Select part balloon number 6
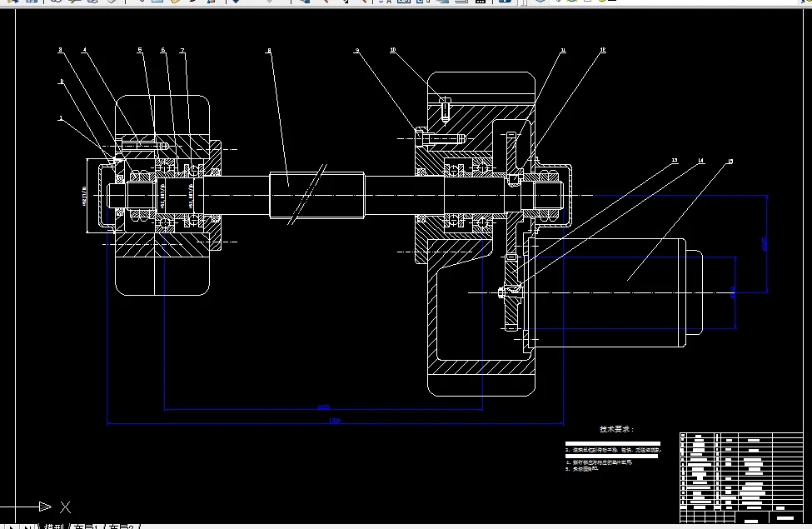Viewport: 812px width, 529px height. (162, 50)
